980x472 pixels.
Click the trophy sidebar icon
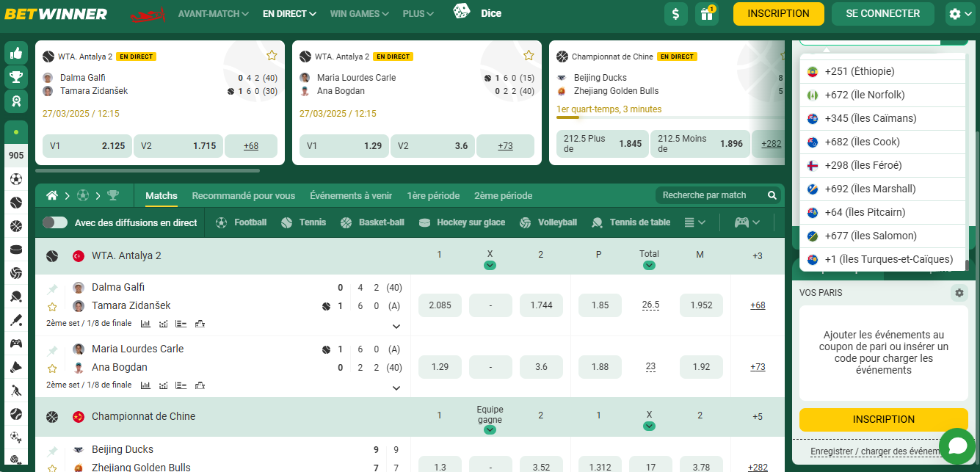coord(16,76)
